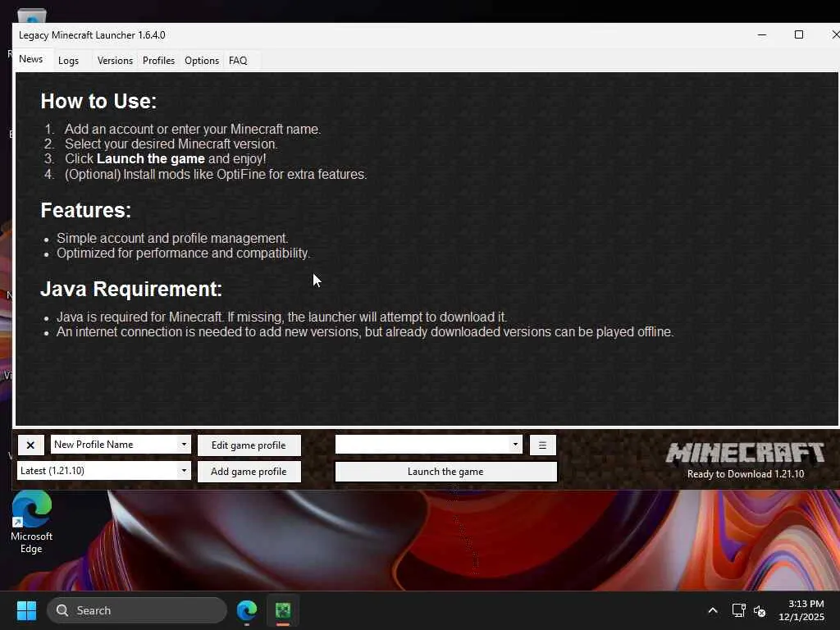This screenshot has width=840, height=630.
Task: Click 'Select your desired Minecraft version.' line
Action: coord(171,144)
